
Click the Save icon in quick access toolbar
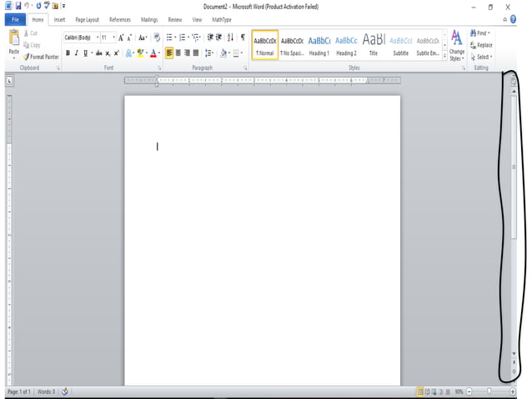click(x=18, y=6)
